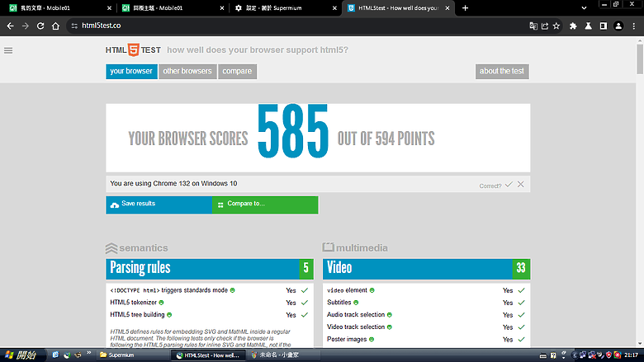The image size is (644, 362).
Task: Translate this page icon
Action: [533, 26]
